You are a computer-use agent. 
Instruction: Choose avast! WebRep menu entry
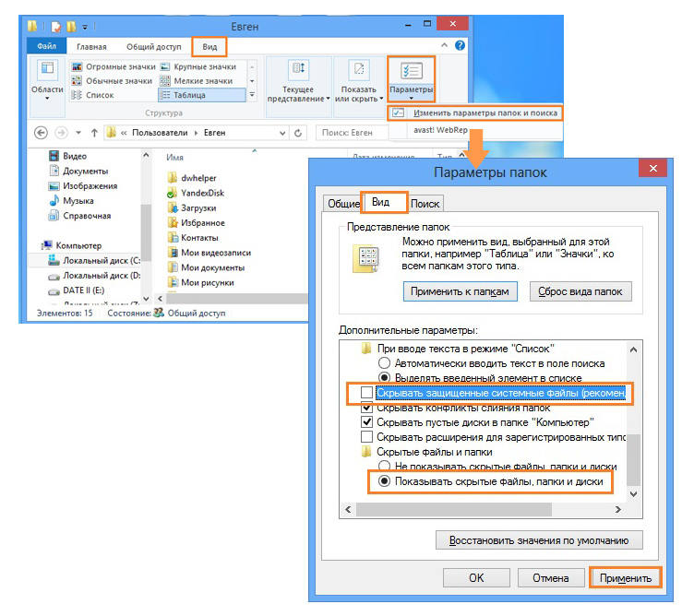440,130
